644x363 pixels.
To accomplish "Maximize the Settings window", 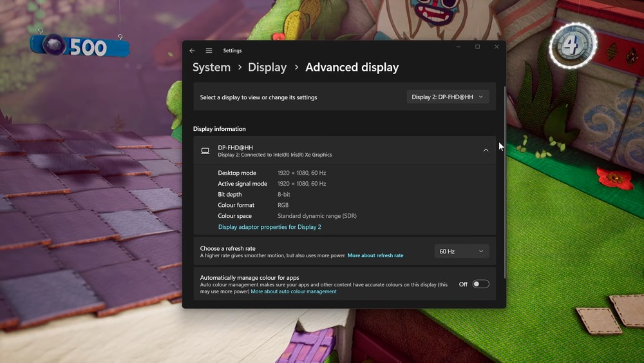I will click(477, 47).
